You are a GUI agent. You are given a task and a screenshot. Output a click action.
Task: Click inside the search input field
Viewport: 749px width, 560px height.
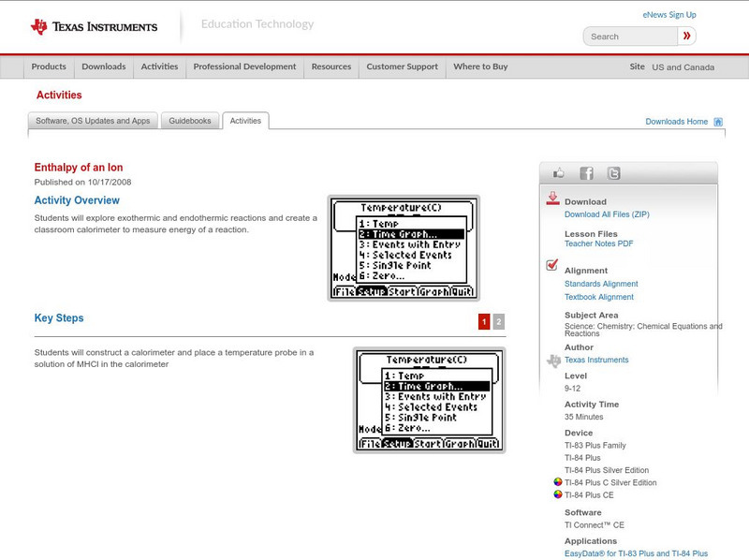[x=632, y=36]
